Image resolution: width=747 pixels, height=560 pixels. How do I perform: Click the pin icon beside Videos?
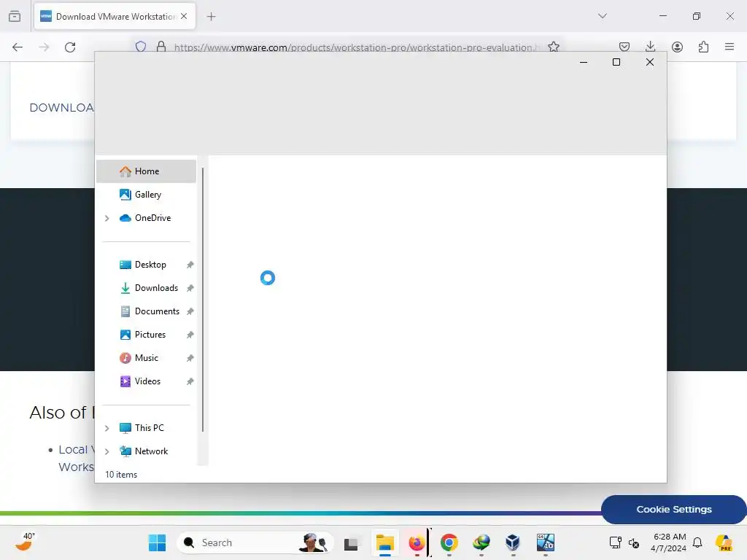(190, 381)
